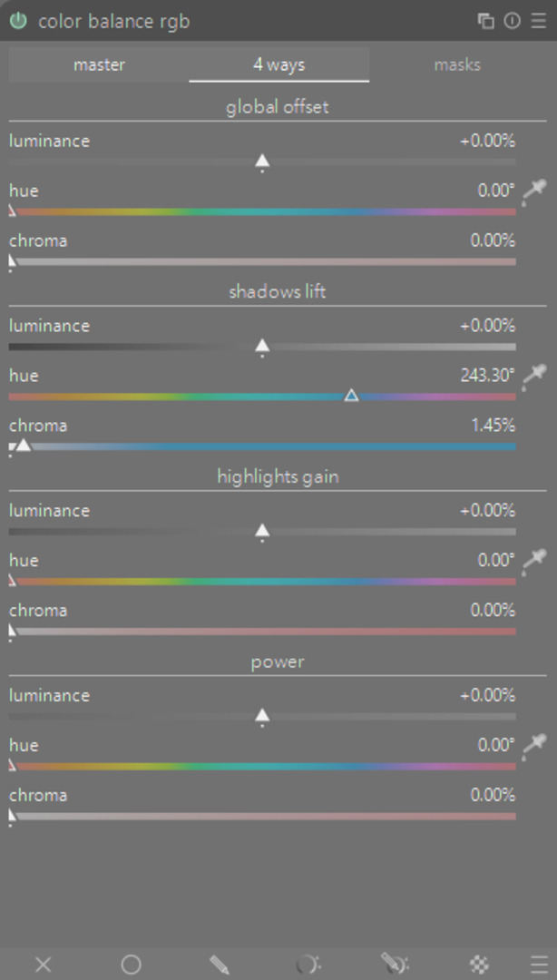Viewport: 557px width, 980px height.
Task: Open the presets menu in module header
Action: click(539, 21)
